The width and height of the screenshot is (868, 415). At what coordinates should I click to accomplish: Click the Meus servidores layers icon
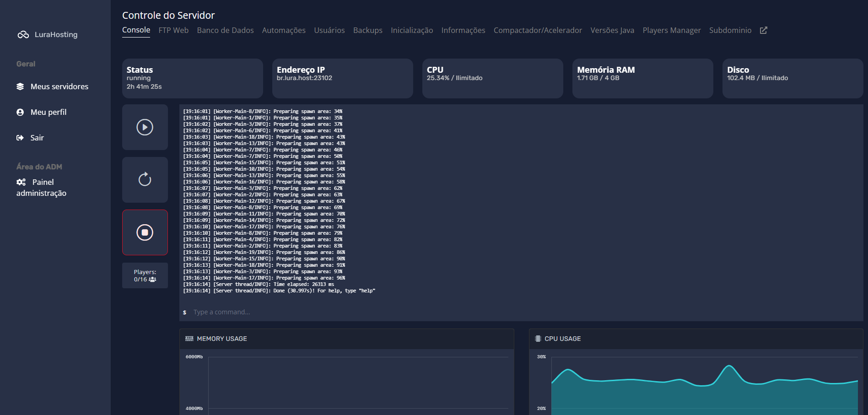click(20, 86)
